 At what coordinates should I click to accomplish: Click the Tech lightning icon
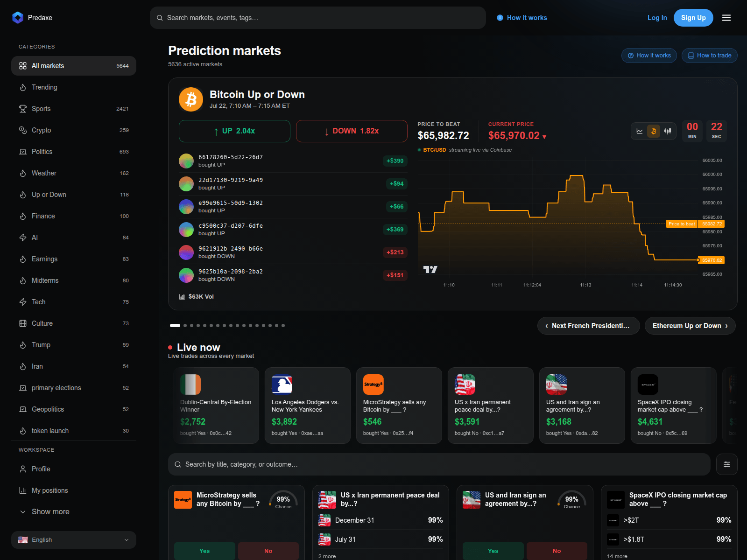tap(23, 302)
